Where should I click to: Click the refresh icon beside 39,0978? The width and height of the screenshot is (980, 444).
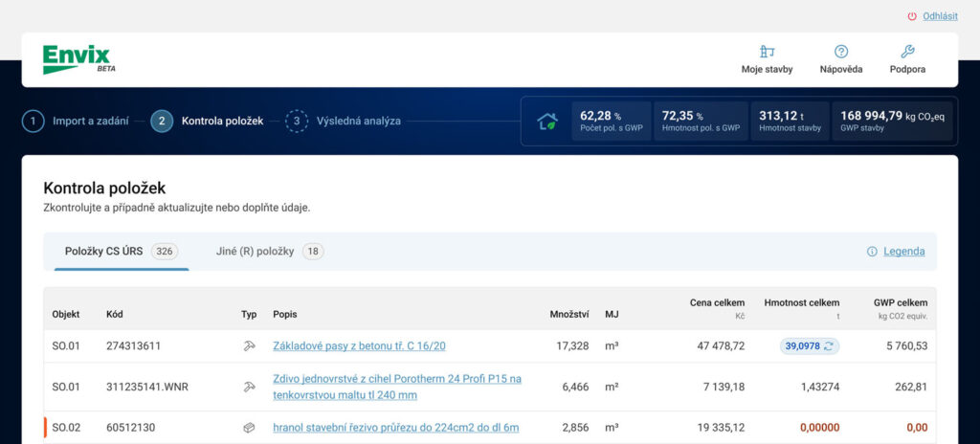click(829, 346)
